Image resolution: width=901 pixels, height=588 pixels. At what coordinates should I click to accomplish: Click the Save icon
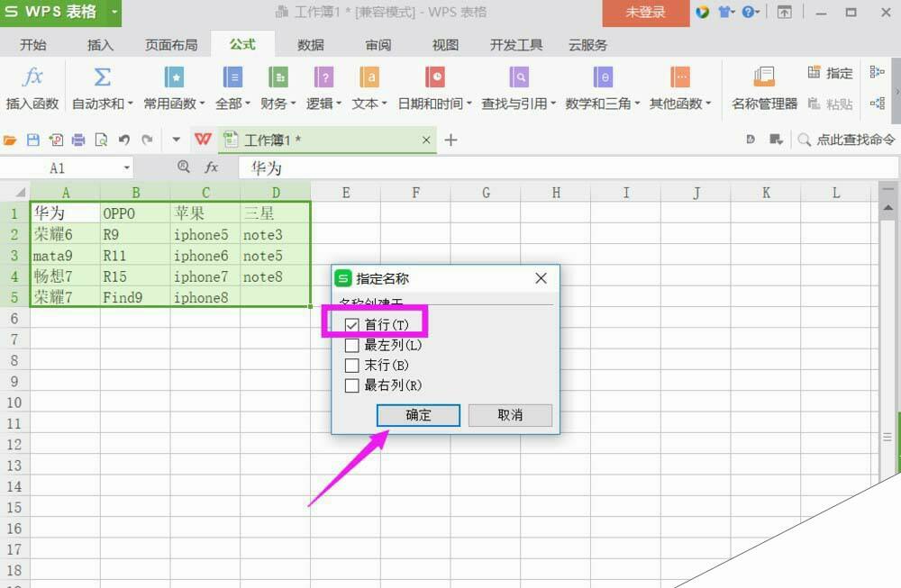pos(33,140)
